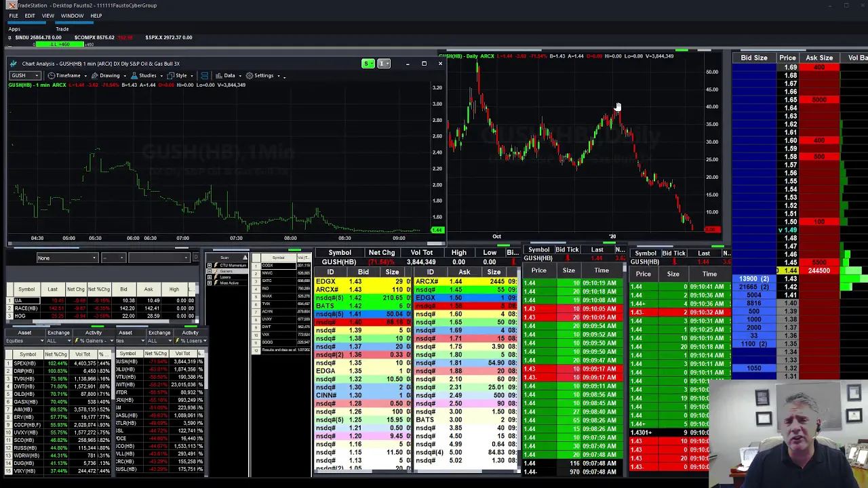Open the EDIT menu
This screenshot has width=868, height=488.
click(x=30, y=16)
